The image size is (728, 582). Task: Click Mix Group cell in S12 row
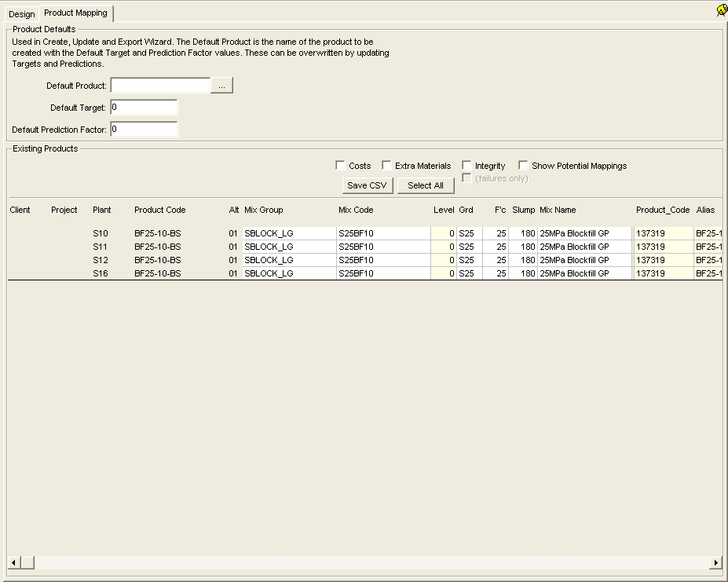[x=288, y=260]
